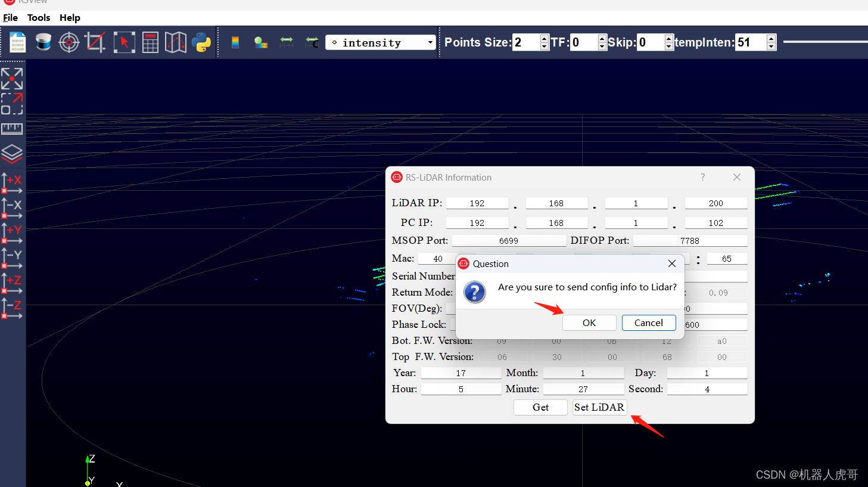Click Bot. F.W. Version value a0
Image resolution: width=868 pixels, height=487 pixels.
[722, 341]
